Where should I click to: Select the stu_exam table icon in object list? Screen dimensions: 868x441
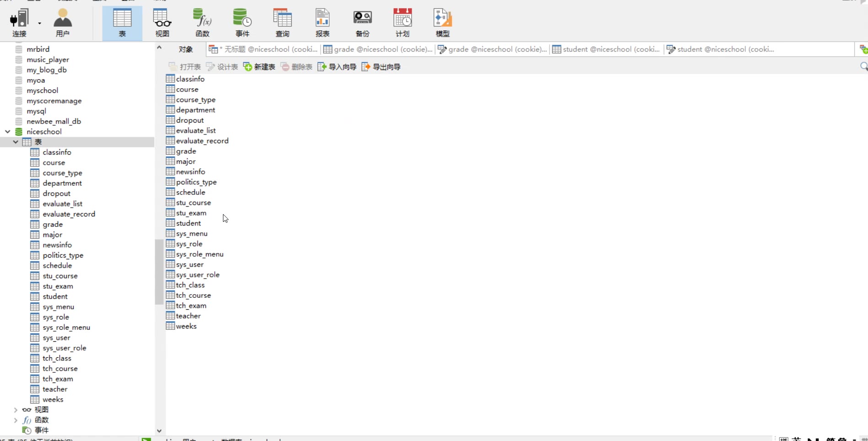coord(170,213)
